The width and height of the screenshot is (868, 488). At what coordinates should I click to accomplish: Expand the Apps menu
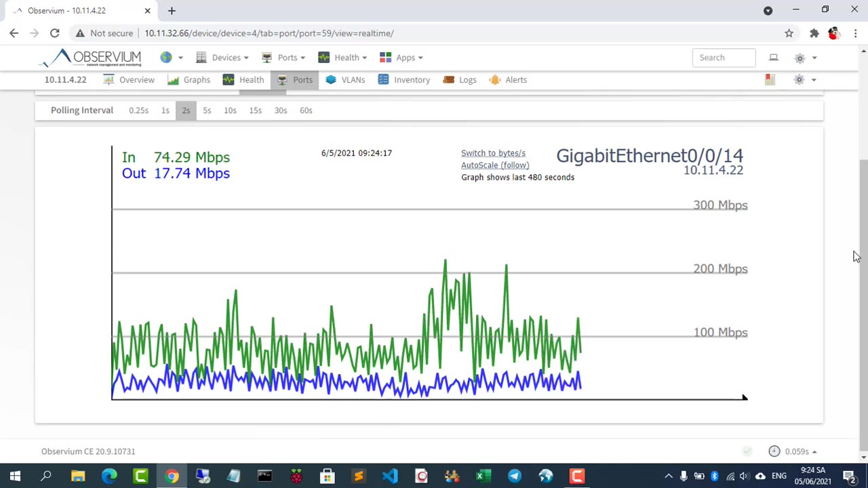(x=401, y=58)
